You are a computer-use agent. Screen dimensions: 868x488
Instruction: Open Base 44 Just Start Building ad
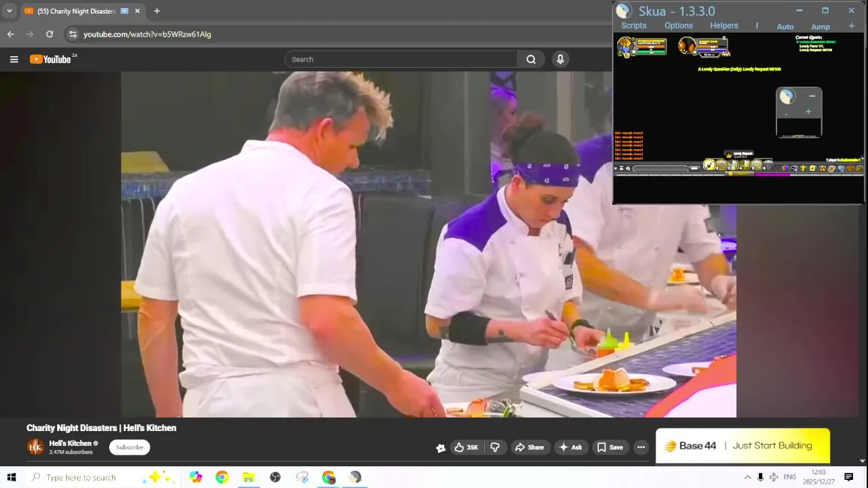click(743, 446)
